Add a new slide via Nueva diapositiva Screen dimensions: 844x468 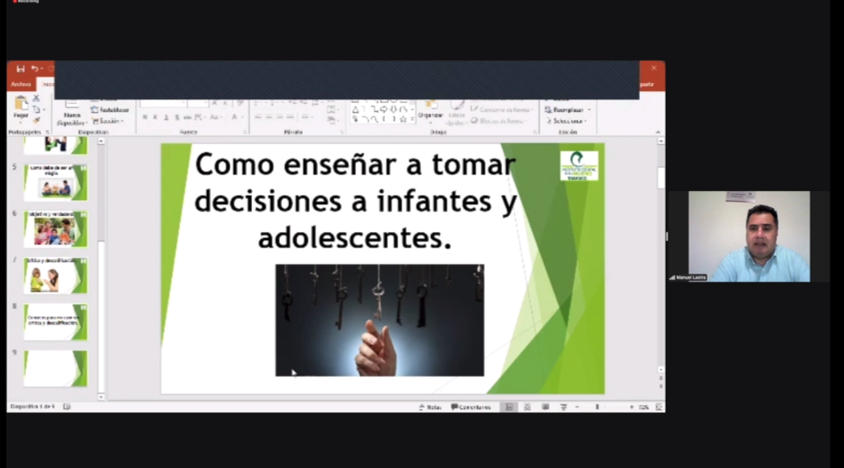pos(72,112)
